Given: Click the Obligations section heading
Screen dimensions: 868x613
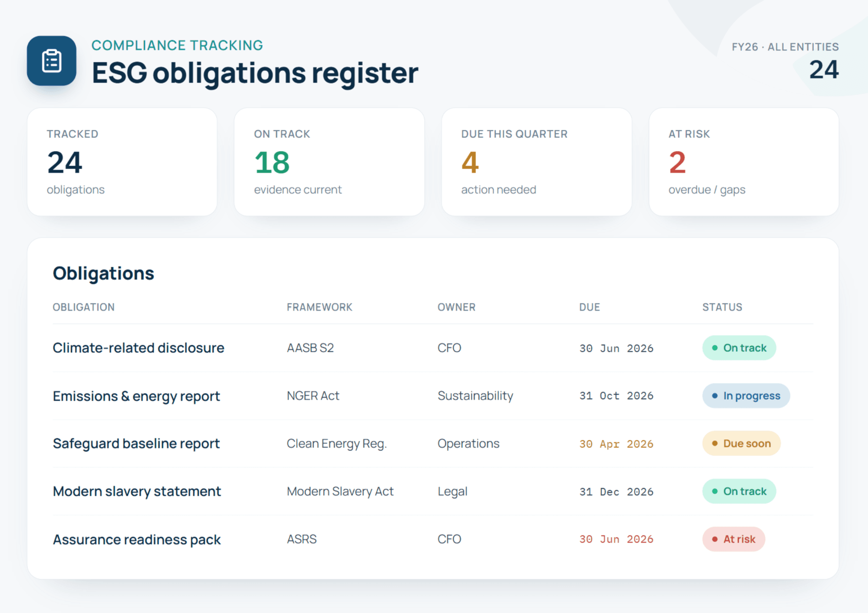Looking at the screenshot, I should click(103, 273).
